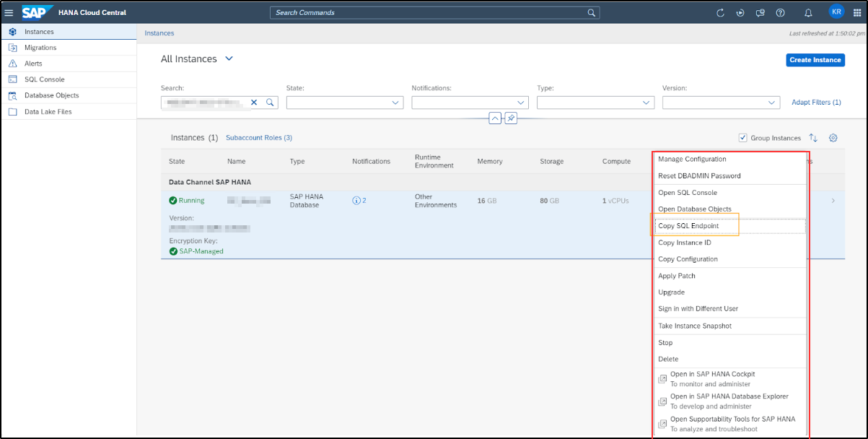Screen dimensions: 868x439
Task: Uncheck the Group Instances checkbox
Action: click(x=742, y=138)
